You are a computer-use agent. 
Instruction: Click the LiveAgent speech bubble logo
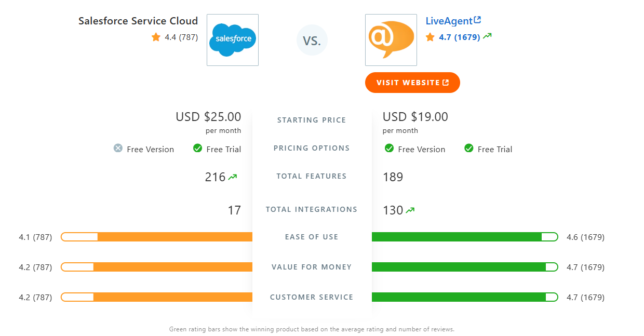click(391, 39)
